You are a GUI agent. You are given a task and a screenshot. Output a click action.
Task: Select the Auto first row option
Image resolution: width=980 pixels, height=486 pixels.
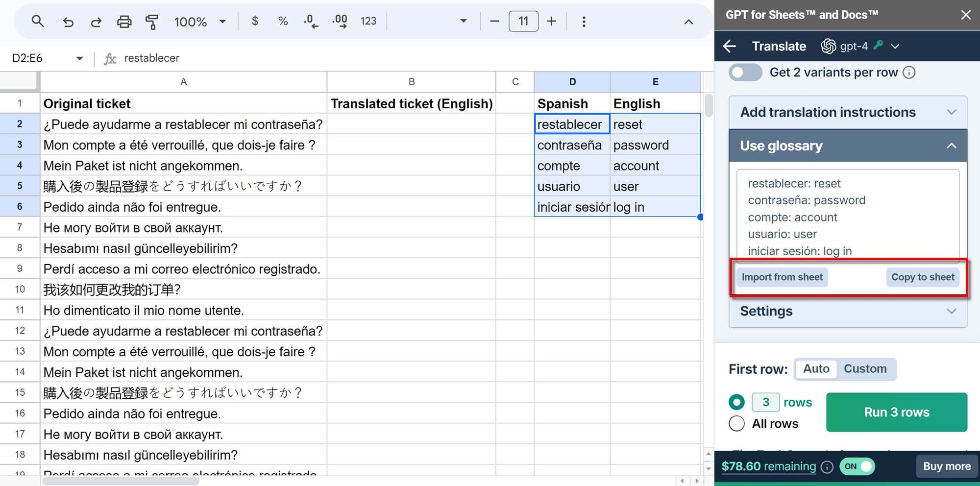[816, 369]
